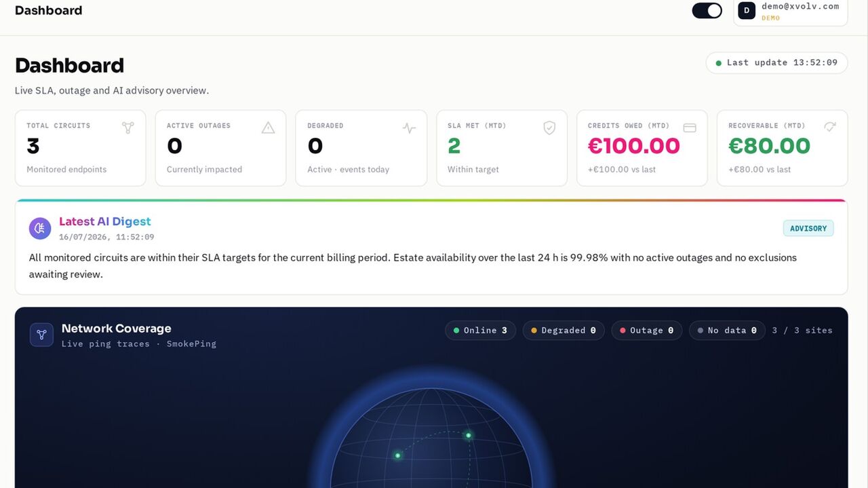The image size is (868, 488).
Task: Click the Network Coverage title
Action: point(116,329)
